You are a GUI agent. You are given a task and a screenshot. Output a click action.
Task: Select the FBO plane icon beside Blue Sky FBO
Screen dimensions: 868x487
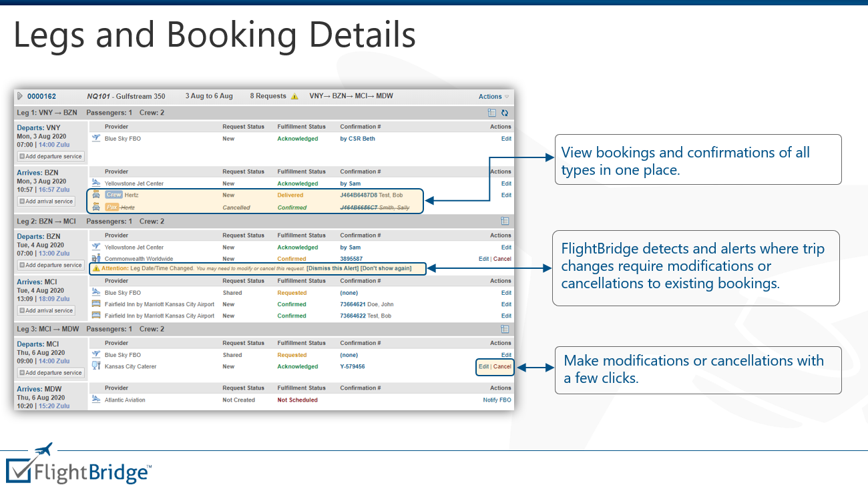point(95,139)
